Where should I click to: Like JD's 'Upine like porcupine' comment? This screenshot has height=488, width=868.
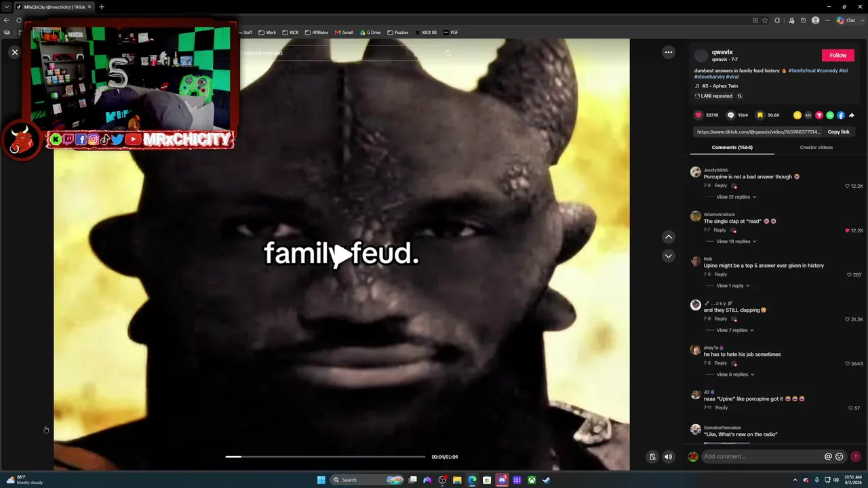[850, 408]
